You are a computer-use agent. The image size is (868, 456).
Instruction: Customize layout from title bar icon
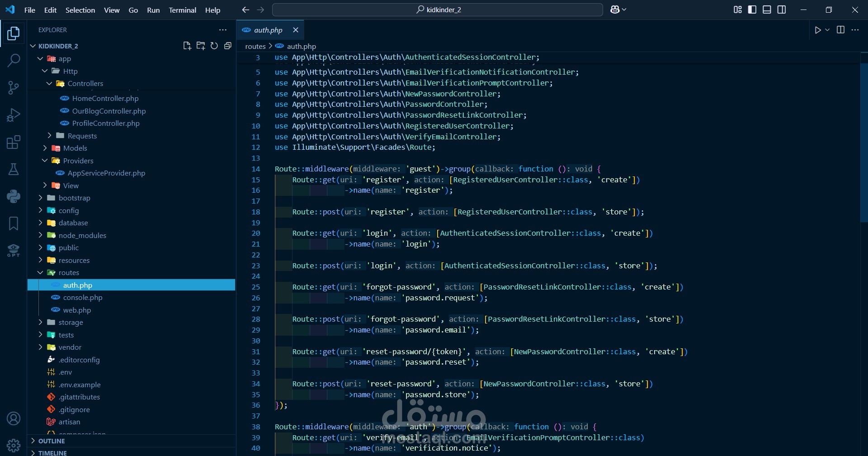(x=737, y=9)
